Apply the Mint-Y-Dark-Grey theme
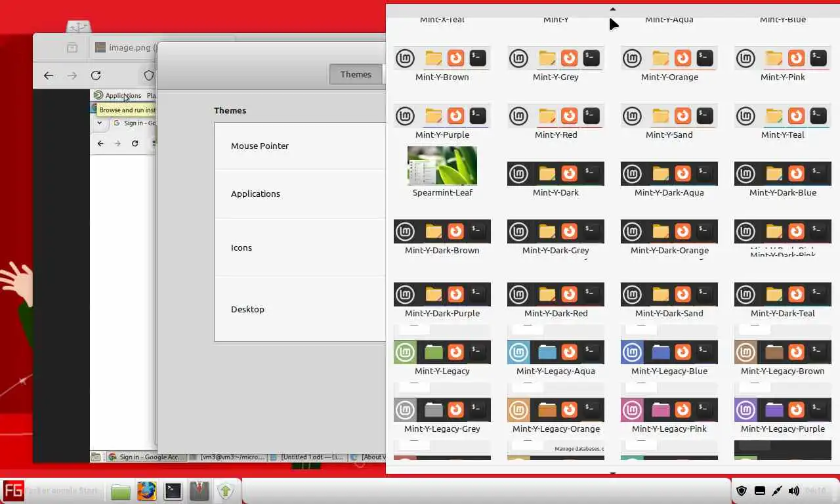 (x=556, y=232)
